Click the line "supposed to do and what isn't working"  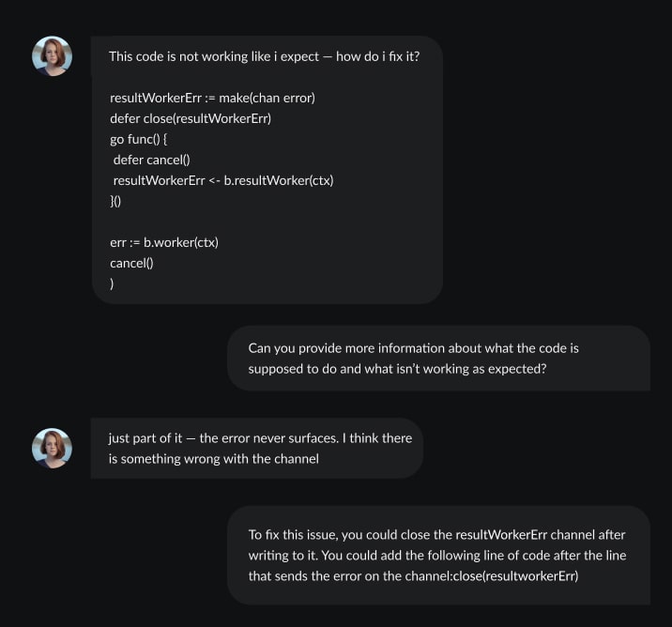[x=397, y=369]
